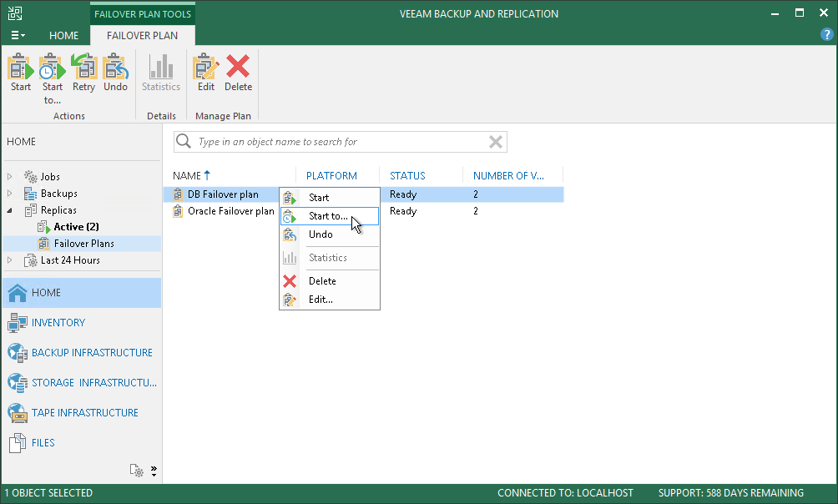Click the Backups tree icon
Screen dimensions: 838x504
[x=30, y=194]
